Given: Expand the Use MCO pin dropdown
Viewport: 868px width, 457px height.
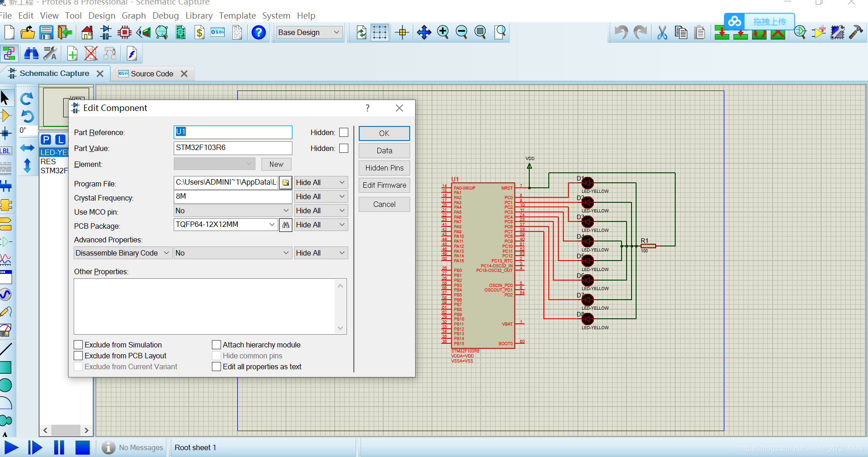Looking at the screenshot, I should tap(286, 211).
